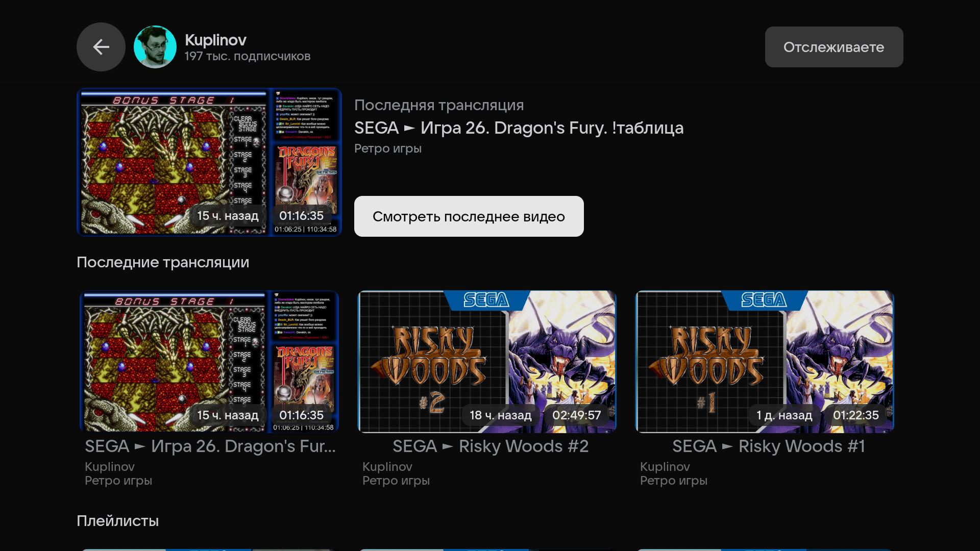Select the title SEGA ► Risky Woods #1
Viewport: 980px width, 551px height.
[769, 446]
